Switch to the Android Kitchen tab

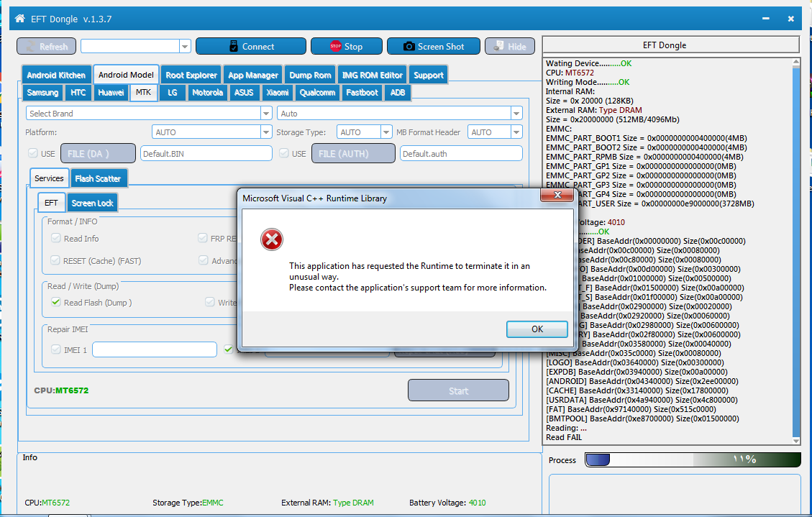[56, 75]
